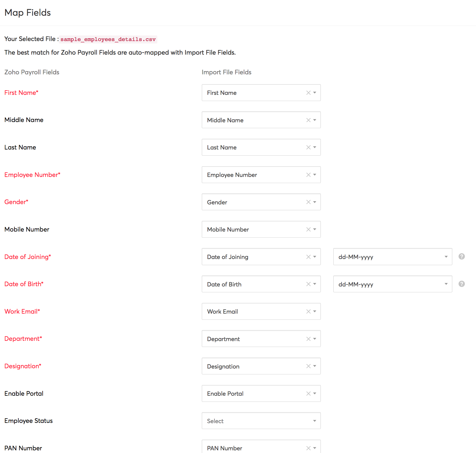The height and width of the screenshot is (453, 476).
Task: Expand the Mobile Number dropdown arrow
Action: [x=315, y=229]
